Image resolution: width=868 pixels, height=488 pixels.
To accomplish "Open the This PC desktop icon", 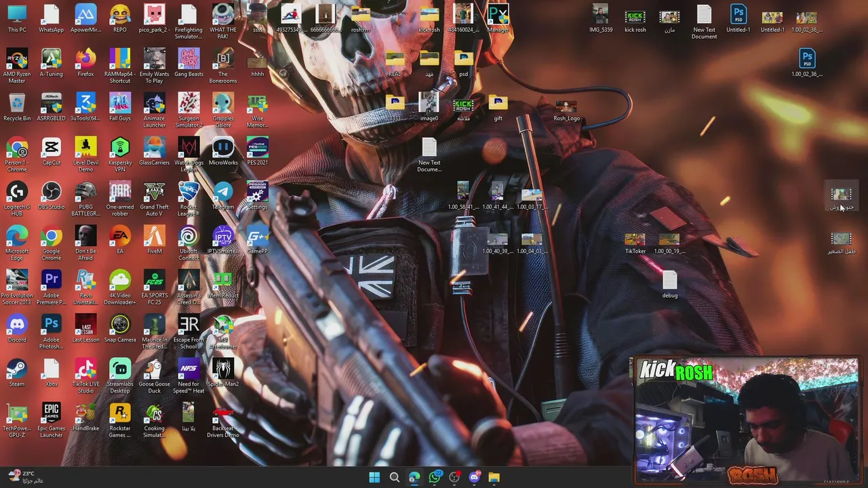I will (x=17, y=19).
